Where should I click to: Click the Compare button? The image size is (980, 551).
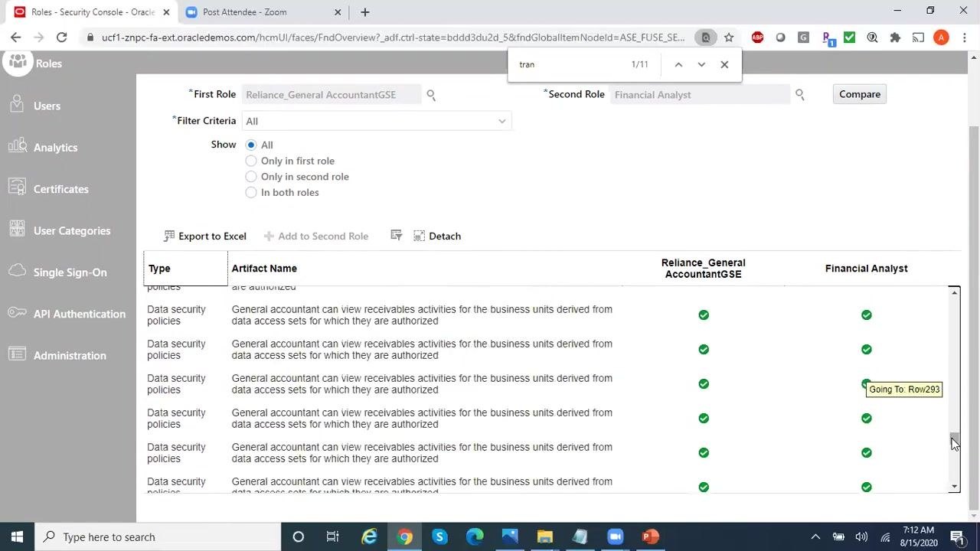point(859,94)
